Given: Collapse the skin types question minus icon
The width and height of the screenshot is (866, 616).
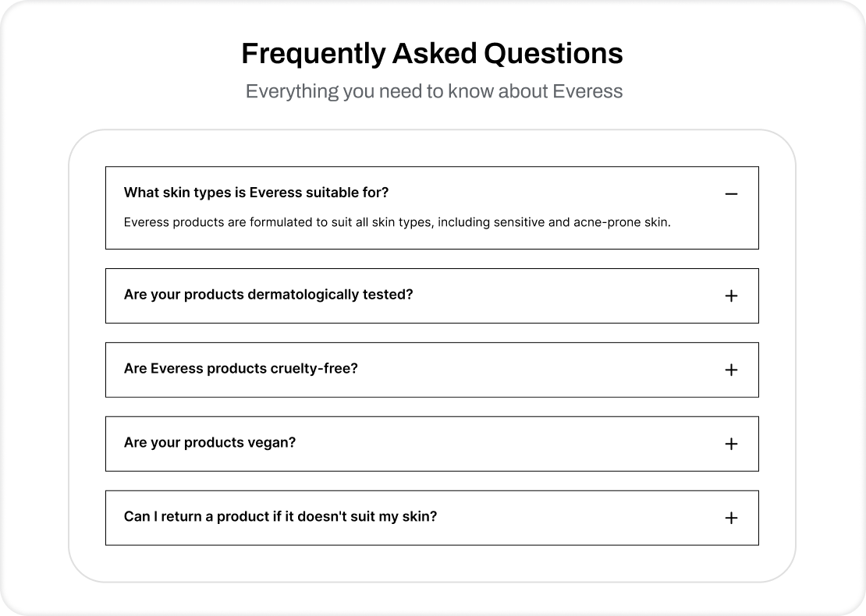Looking at the screenshot, I should [x=731, y=194].
